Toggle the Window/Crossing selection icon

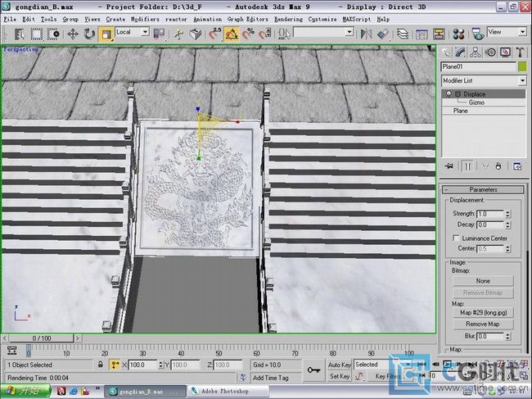(53, 34)
